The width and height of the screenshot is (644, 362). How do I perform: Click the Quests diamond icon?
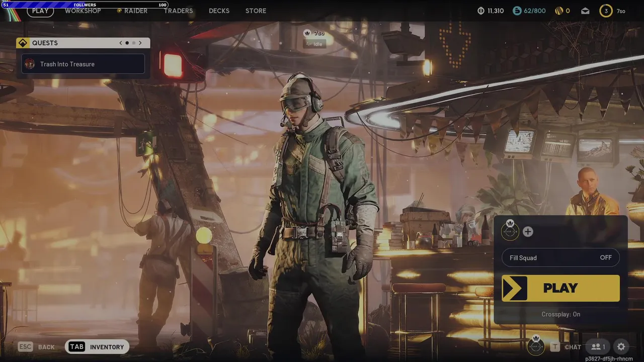22,43
